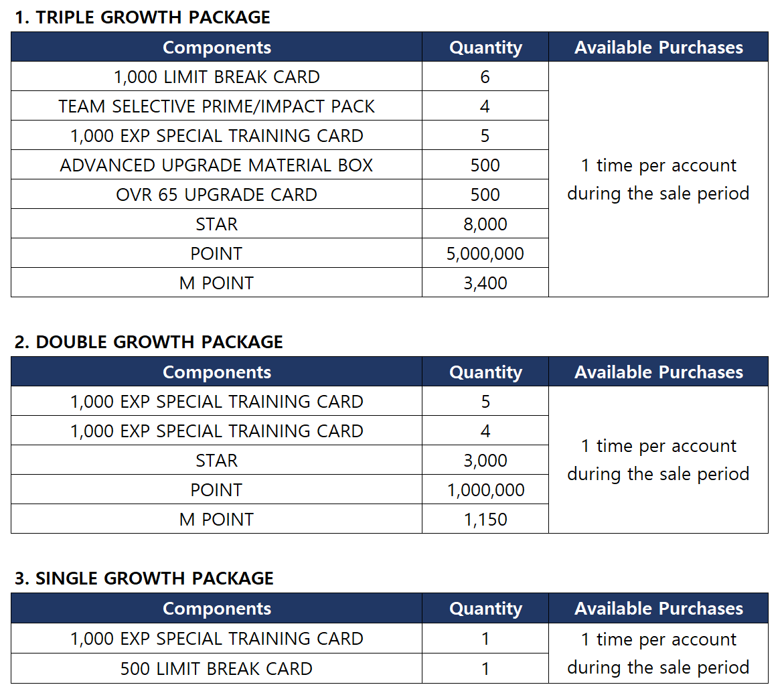Screen dimensions: 784x693
Task: Click the Double Growth Package heading
Action: [x=149, y=342]
